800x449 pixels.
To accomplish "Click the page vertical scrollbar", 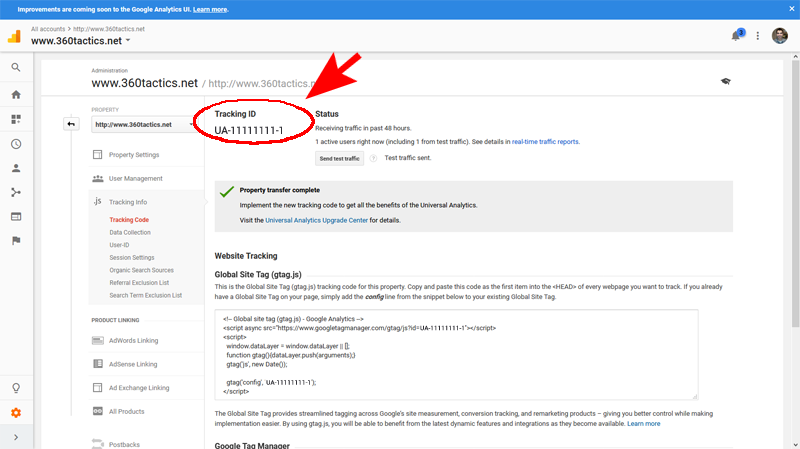I will [795, 194].
